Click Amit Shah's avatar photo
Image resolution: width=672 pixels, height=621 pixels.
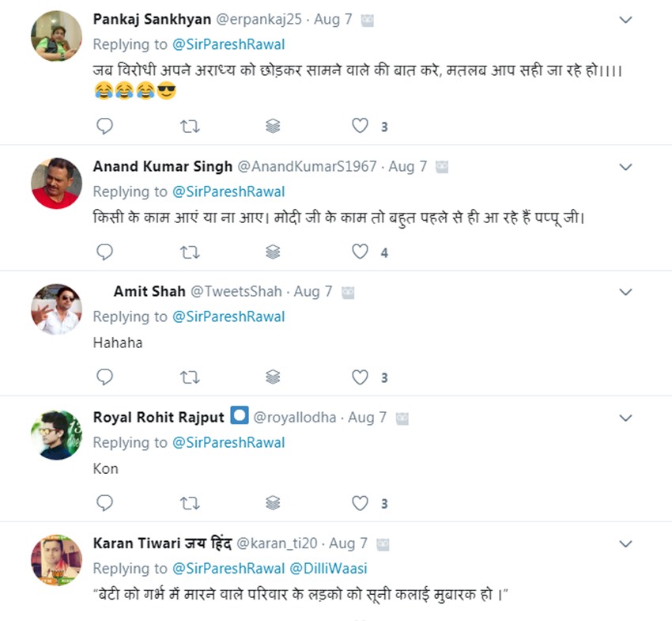(x=56, y=309)
